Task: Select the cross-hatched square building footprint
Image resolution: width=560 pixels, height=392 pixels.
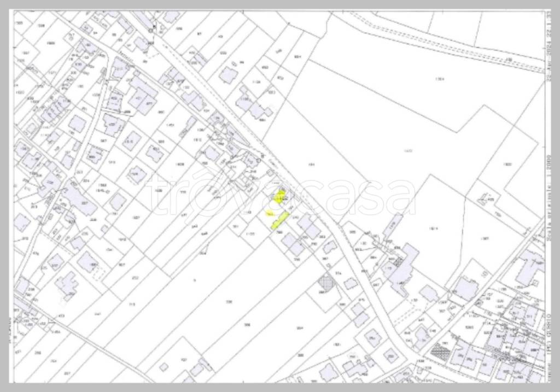Action: (326, 282)
